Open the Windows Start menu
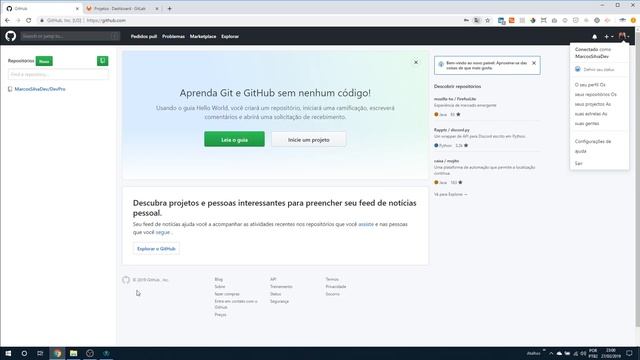 click(8, 353)
